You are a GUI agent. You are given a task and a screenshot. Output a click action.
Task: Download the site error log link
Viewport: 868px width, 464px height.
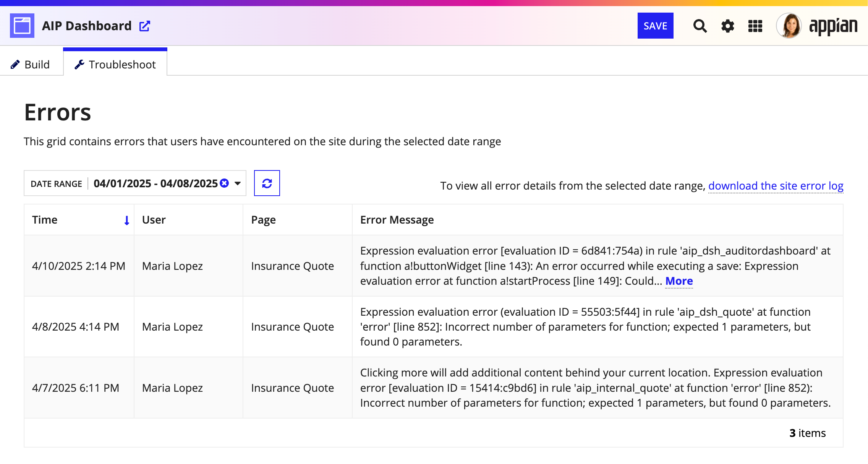pyautogui.click(x=776, y=186)
